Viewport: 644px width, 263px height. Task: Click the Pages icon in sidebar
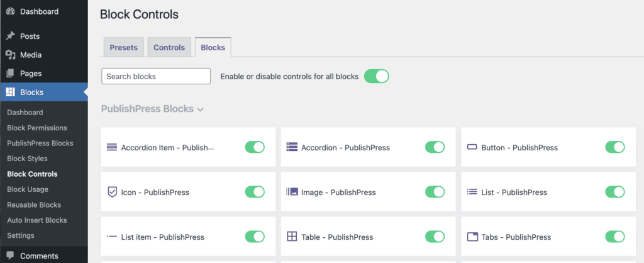(x=11, y=74)
